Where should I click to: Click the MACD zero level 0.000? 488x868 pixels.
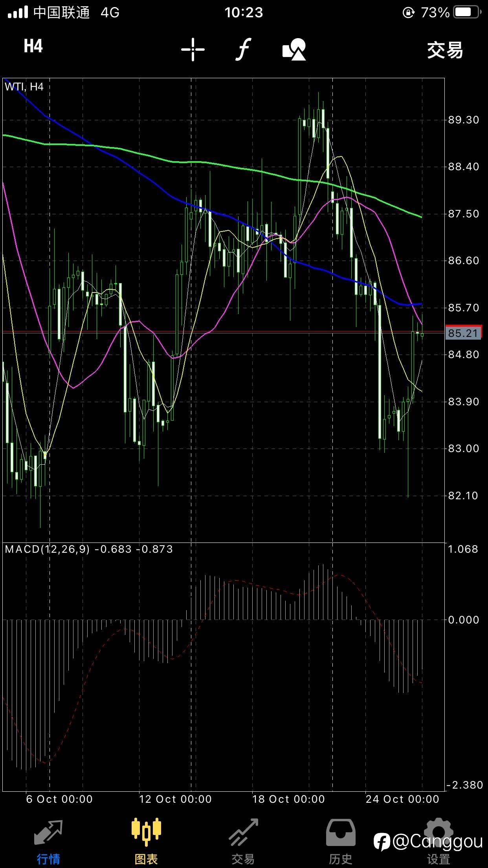(464, 620)
